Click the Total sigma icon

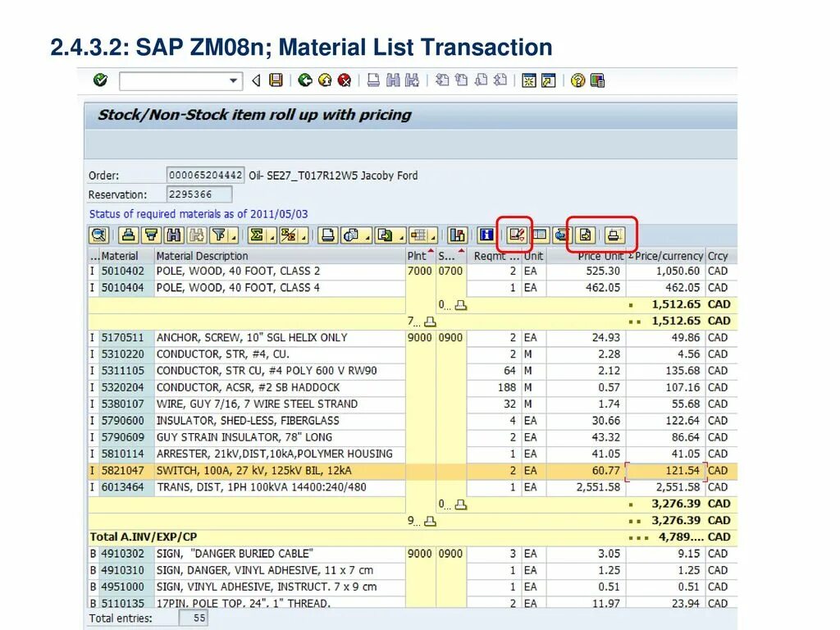click(257, 235)
